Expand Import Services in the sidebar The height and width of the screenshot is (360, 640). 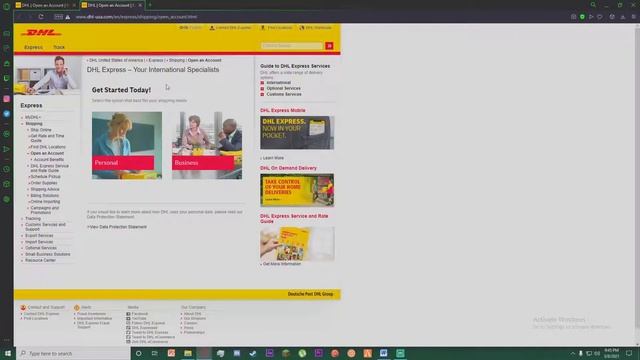39,242
